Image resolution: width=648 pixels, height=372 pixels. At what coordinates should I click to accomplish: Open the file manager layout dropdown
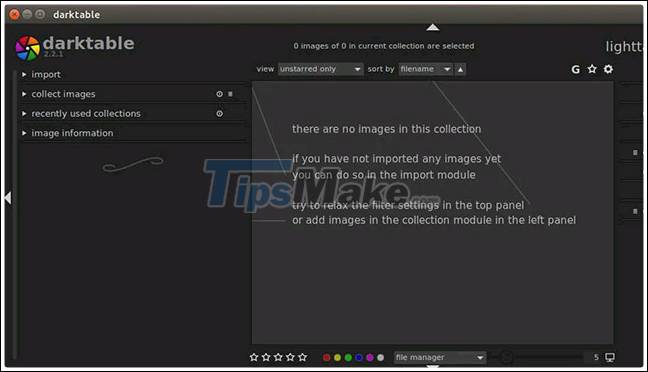coord(440,358)
